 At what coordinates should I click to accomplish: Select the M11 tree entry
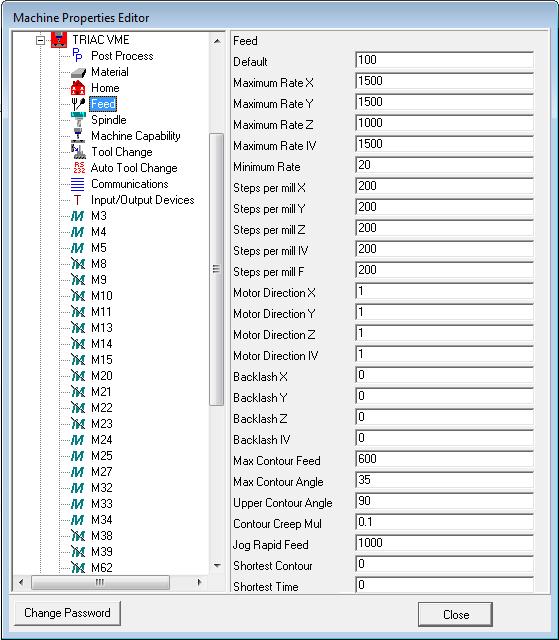coord(101,312)
